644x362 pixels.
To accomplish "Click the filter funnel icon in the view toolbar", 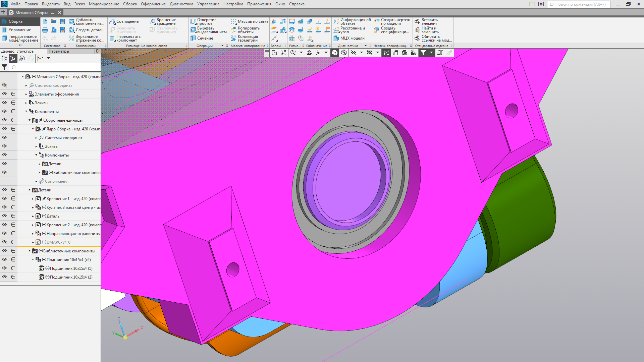I will pos(423,53).
